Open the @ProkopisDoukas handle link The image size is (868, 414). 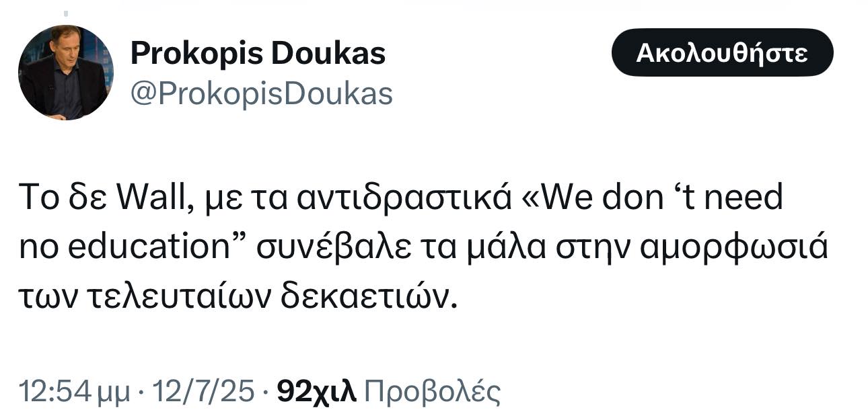click(x=261, y=94)
